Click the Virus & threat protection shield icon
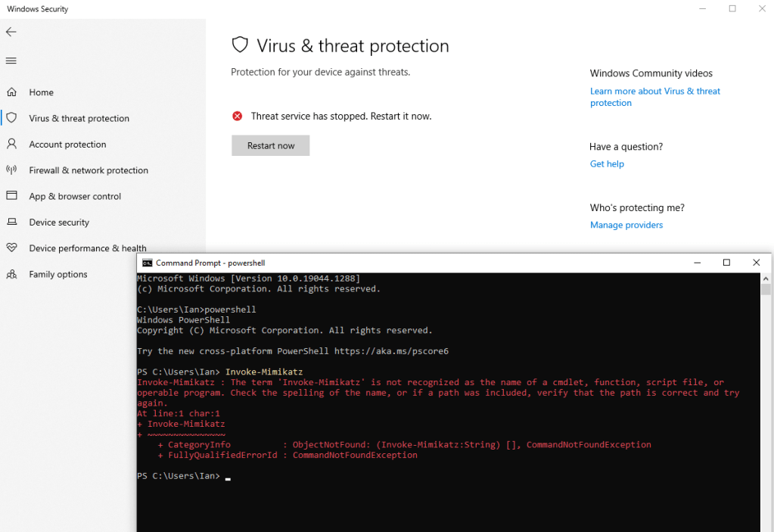774x532 pixels. pos(11,118)
